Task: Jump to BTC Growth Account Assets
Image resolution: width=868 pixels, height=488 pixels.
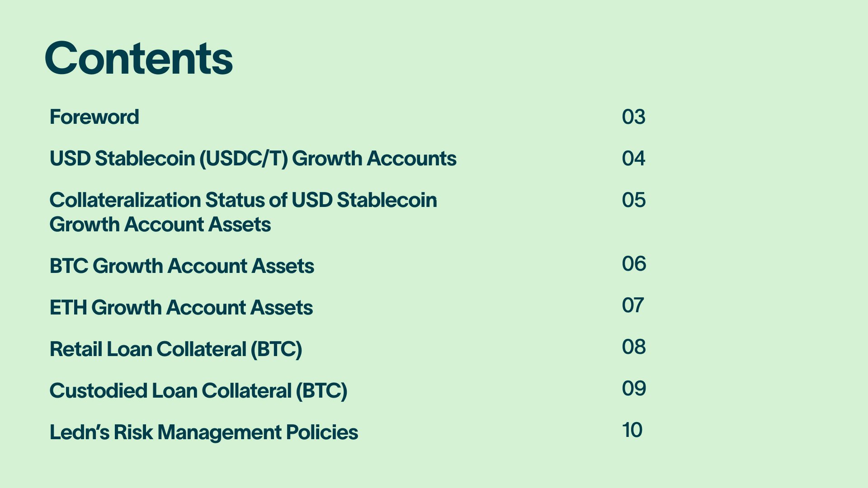Action: [x=182, y=266]
